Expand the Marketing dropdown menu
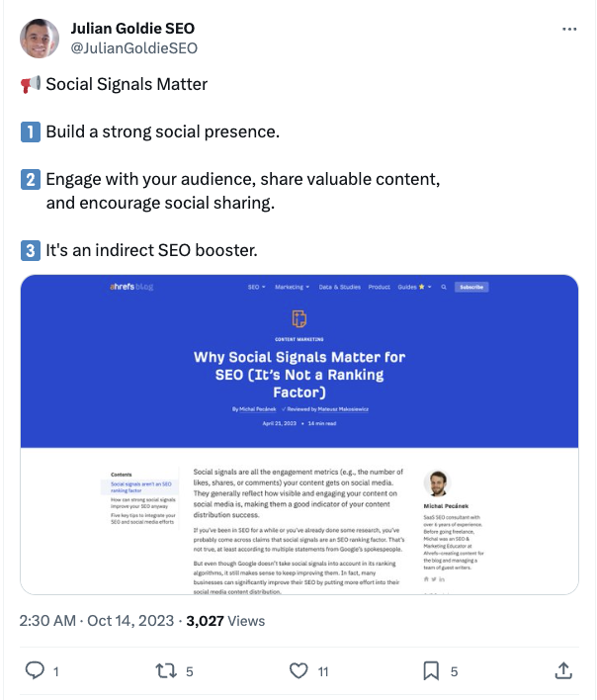This screenshot has height=700, width=597. pos(292,287)
